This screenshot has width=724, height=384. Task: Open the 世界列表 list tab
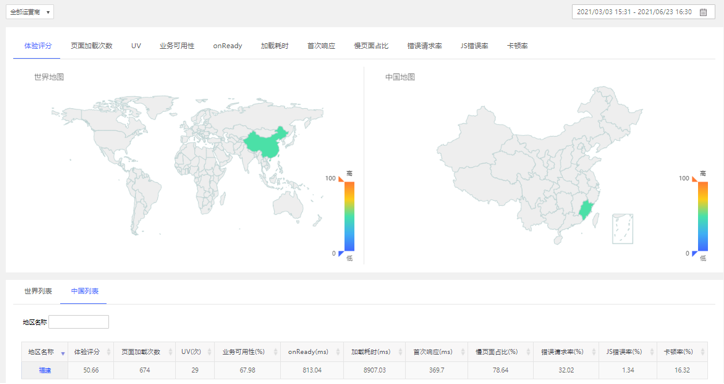[38, 291]
